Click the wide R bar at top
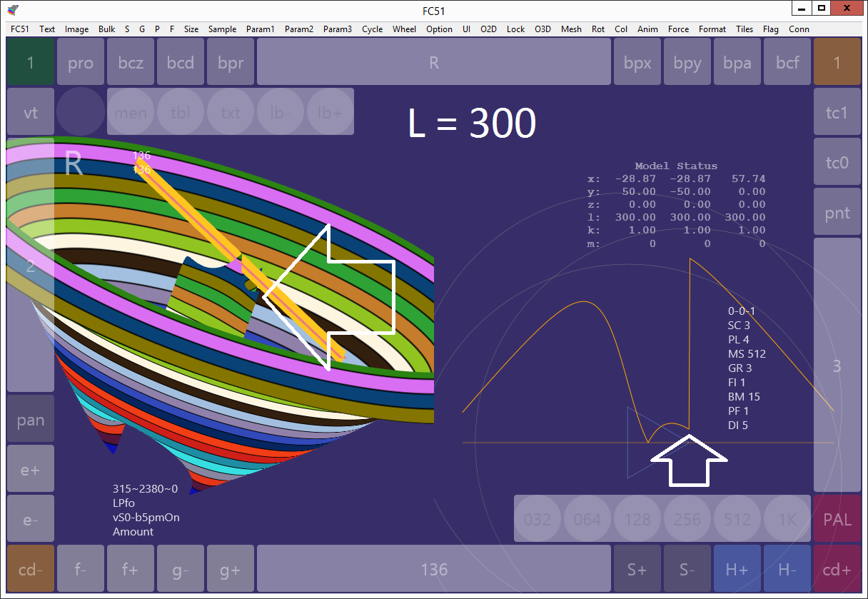This screenshot has height=599, width=868. (x=434, y=62)
